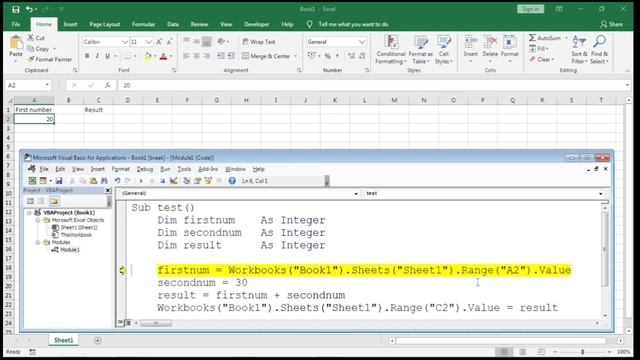Image resolution: width=640 pixels, height=360 pixels.
Task: Collapse the VBAProject (Book1) tree node
Action: coord(29,213)
